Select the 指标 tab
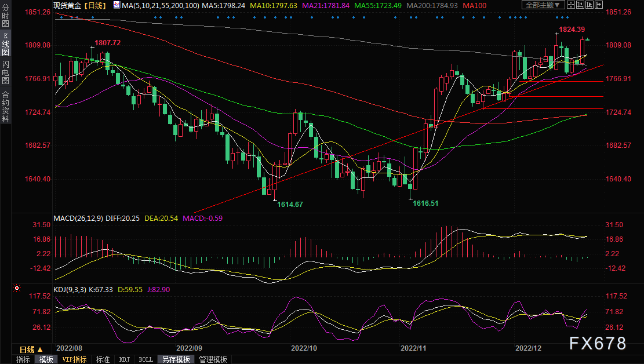The height and width of the screenshot is (364, 644). [x=23, y=359]
